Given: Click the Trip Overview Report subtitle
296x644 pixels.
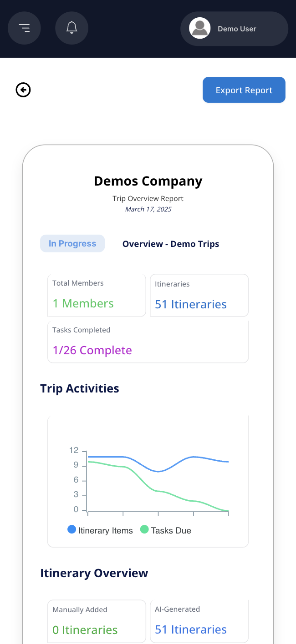Looking at the screenshot, I should tap(148, 198).
